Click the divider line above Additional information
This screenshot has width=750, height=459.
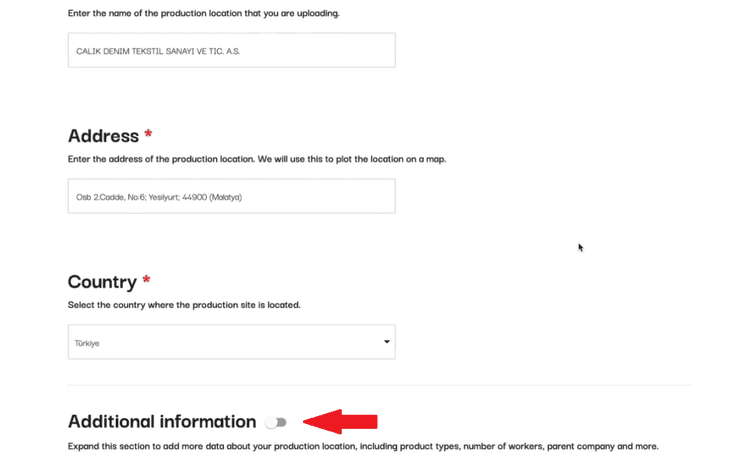pos(379,385)
